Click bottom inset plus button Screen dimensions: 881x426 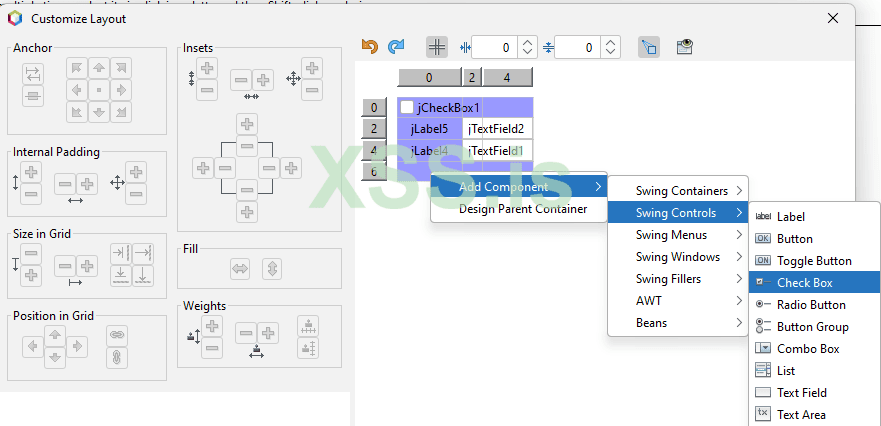coord(247,212)
